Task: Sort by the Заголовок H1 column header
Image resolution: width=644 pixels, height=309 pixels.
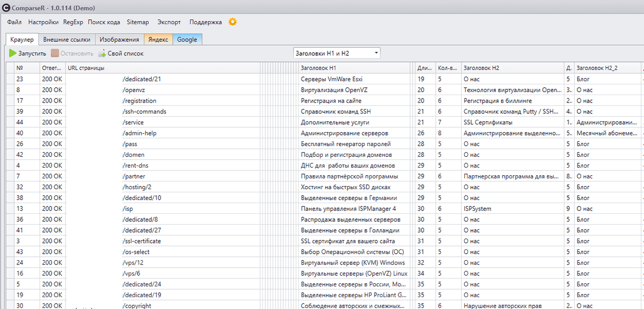Action: point(319,68)
